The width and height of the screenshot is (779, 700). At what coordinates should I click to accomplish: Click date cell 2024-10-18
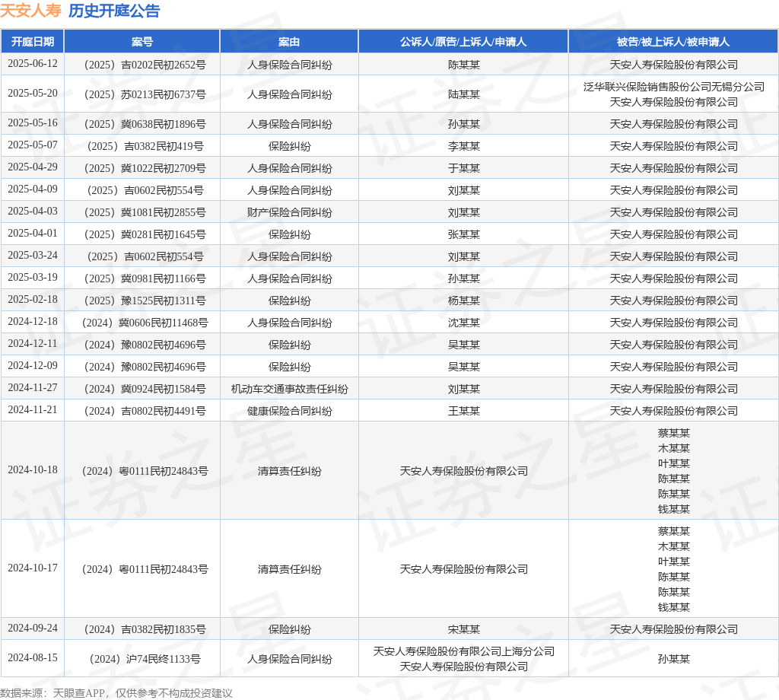point(33,469)
